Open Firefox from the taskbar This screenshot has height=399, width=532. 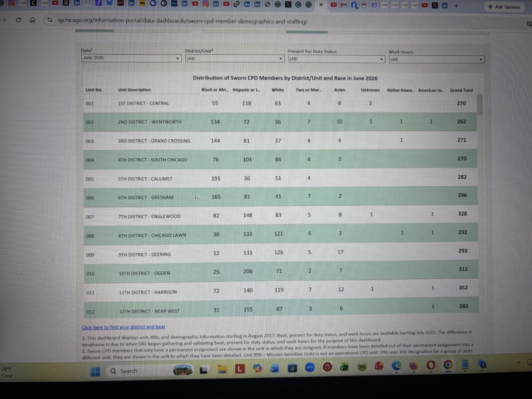click(x=413, y=366)
